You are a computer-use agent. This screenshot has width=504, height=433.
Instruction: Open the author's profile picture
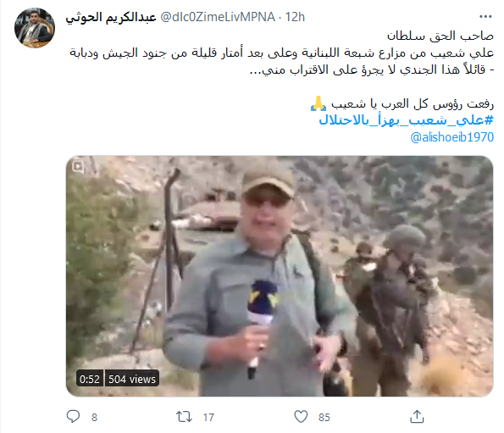pos(35,28)
